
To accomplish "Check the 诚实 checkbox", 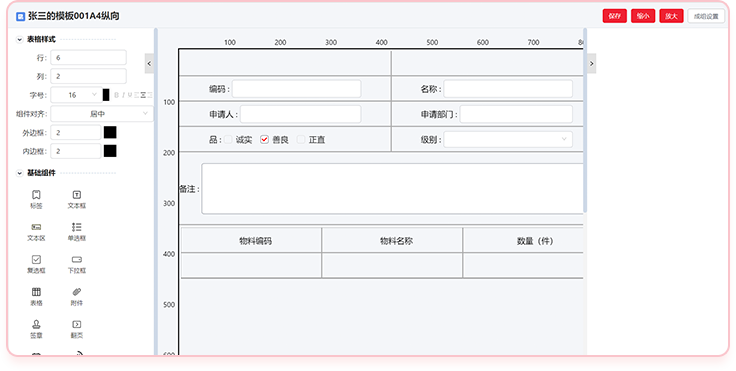I will coord(228,139).
